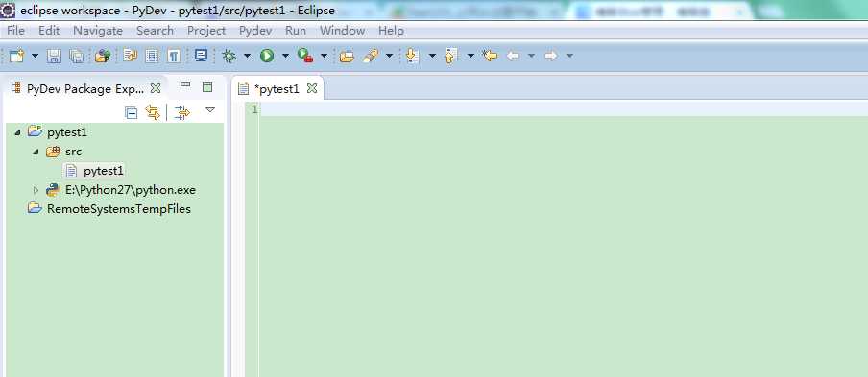
Task: Open Previous Annotation dropdown arrow
Action: (470, 56)
